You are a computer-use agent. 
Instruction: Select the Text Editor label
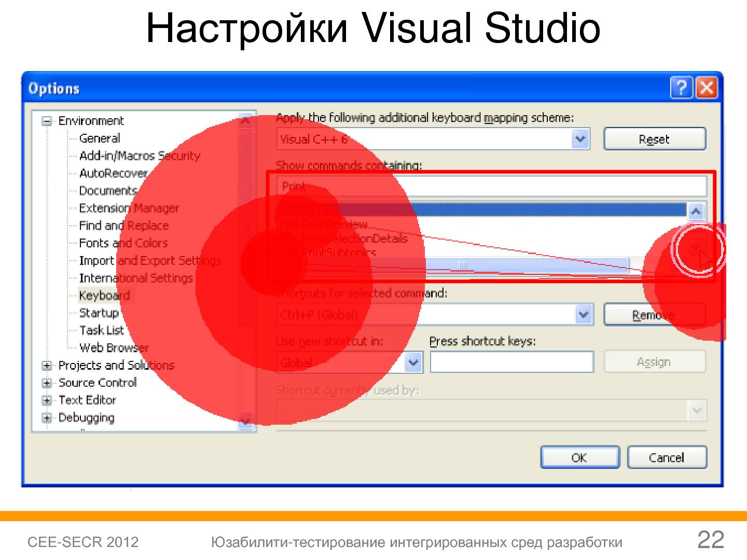87,400
